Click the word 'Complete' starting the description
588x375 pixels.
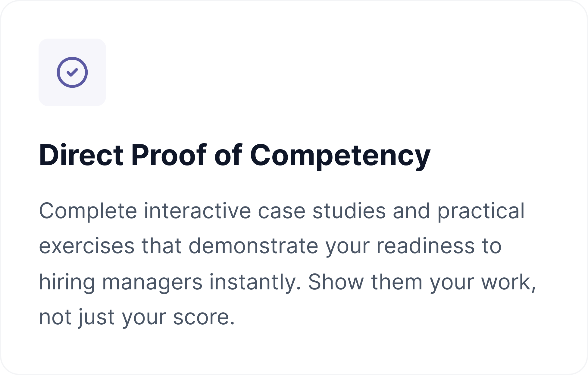pos(88,211)
